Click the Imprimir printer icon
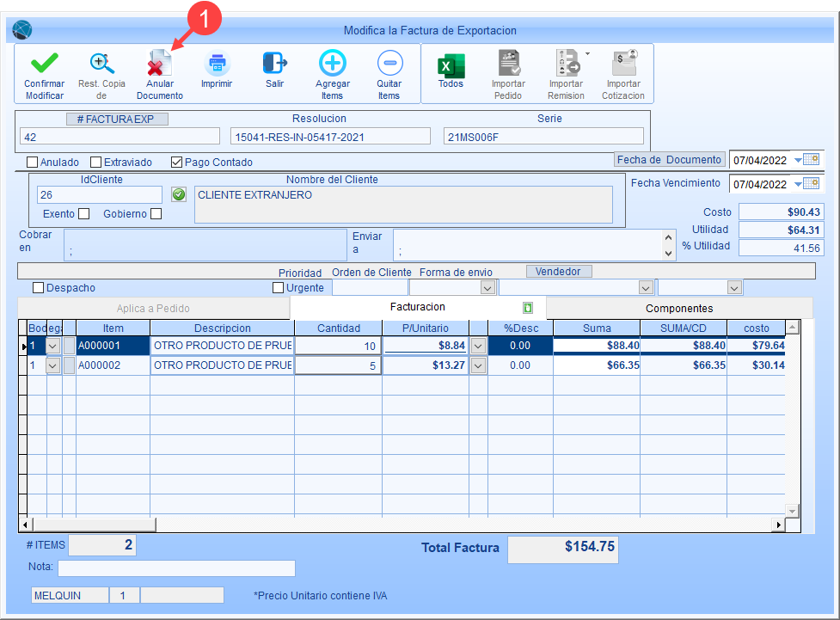Viewport: 840px width, 620px height. [217, 64]
